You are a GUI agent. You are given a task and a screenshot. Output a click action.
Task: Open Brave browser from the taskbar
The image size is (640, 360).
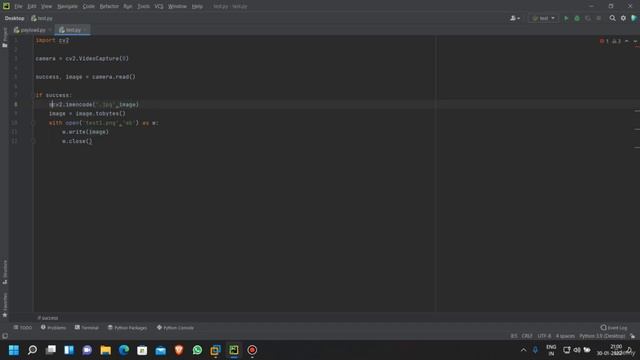coord(179,350)
